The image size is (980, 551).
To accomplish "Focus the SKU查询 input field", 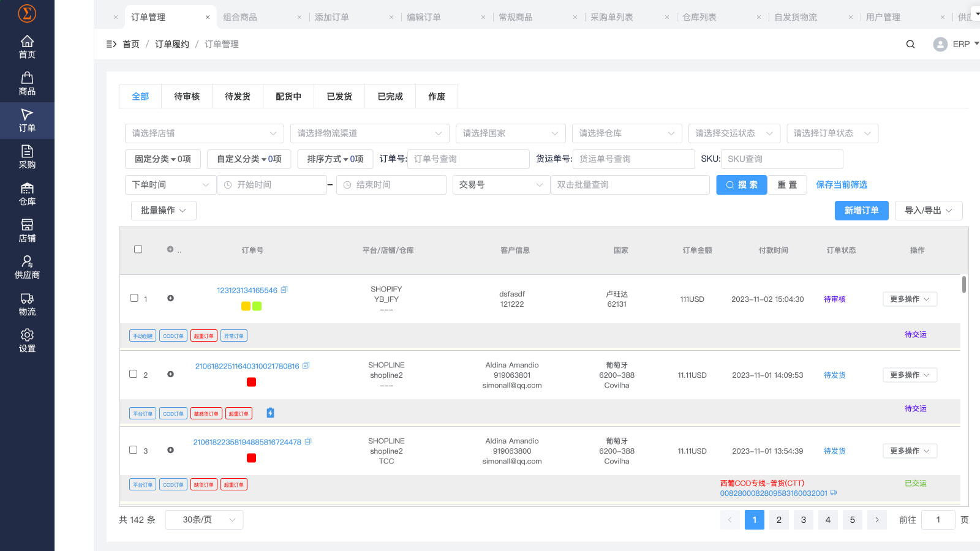I will (x=782, y=159).
